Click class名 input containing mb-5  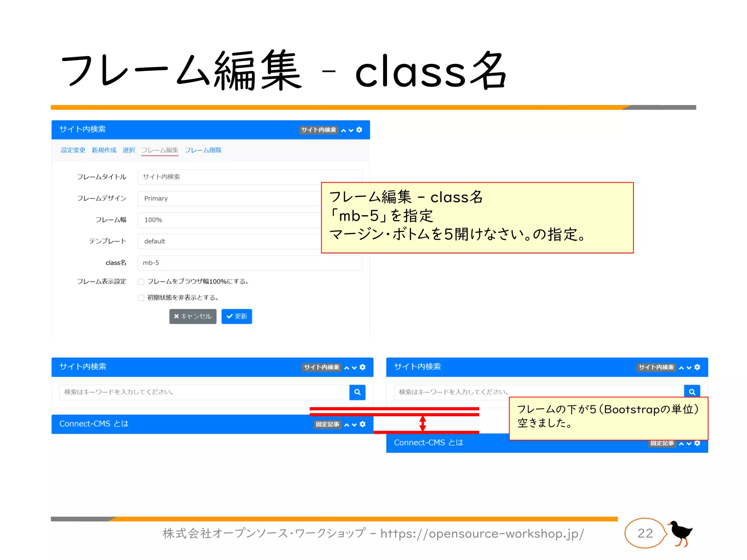[x=250, y=263]
